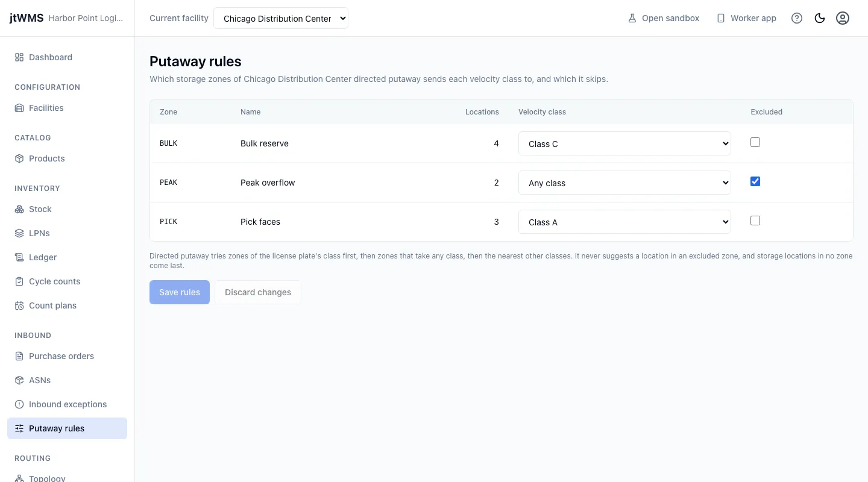The image size is (868, 482).
Task: Click the sandbox flask icon
Action: coord(632,18)
